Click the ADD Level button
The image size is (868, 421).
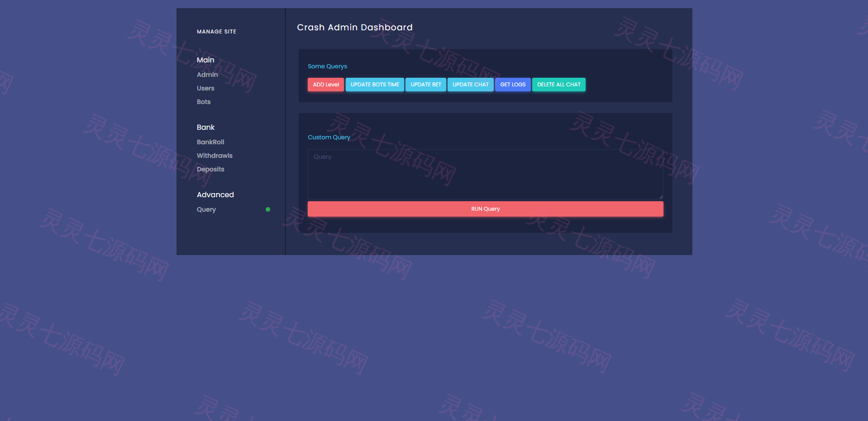326,85
